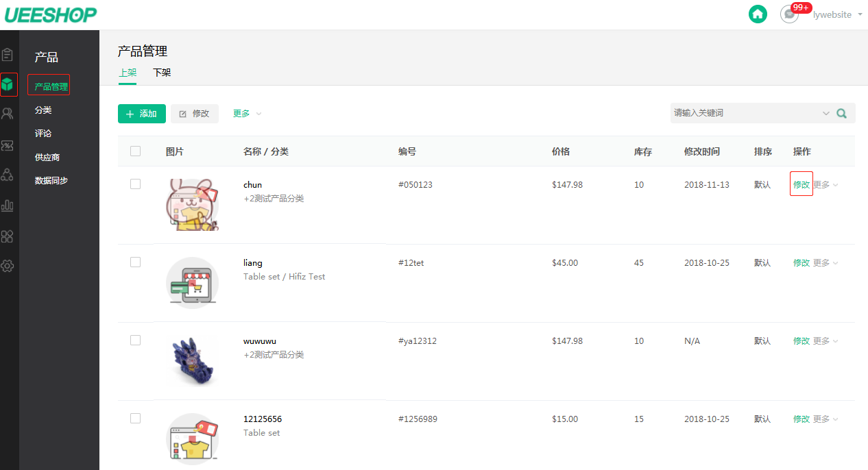Open the messages icon with 99+ badge
Image resolution: width=868 pixels, height=470 pixels.
(x=790, y=14)
